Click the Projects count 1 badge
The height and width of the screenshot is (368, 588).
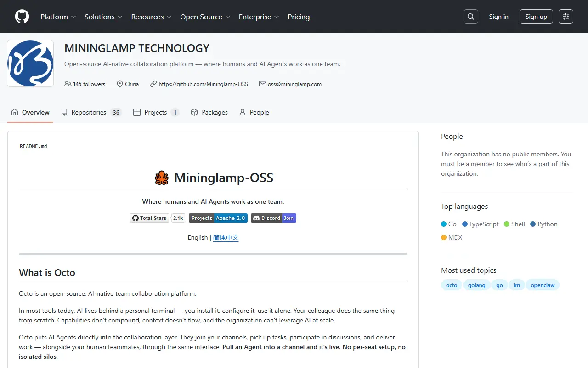175,112
